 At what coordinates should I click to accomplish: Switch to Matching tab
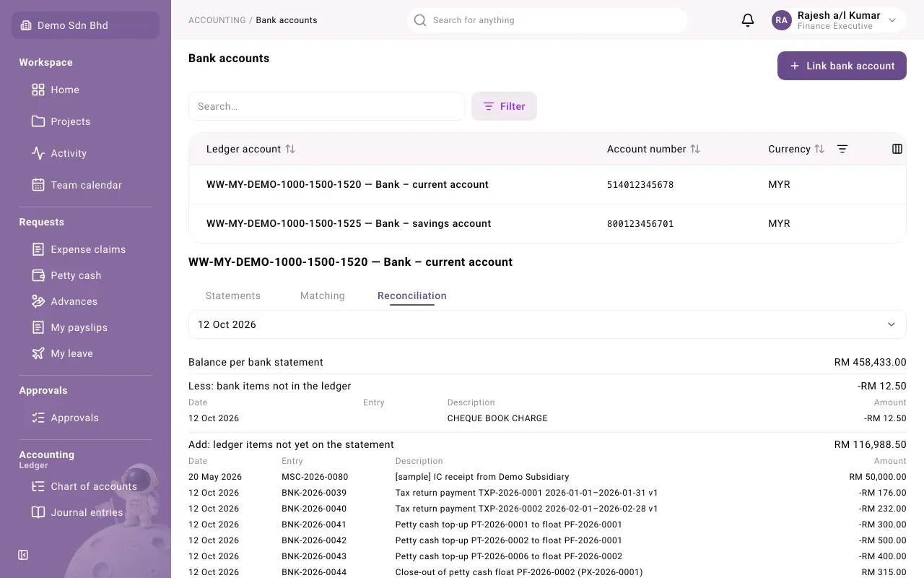tap(323, 296)
